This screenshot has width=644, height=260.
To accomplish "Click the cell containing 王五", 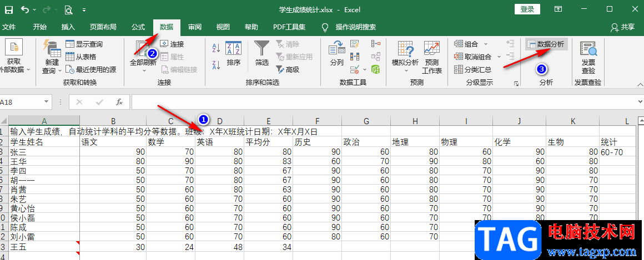I will tap(44, 247).
